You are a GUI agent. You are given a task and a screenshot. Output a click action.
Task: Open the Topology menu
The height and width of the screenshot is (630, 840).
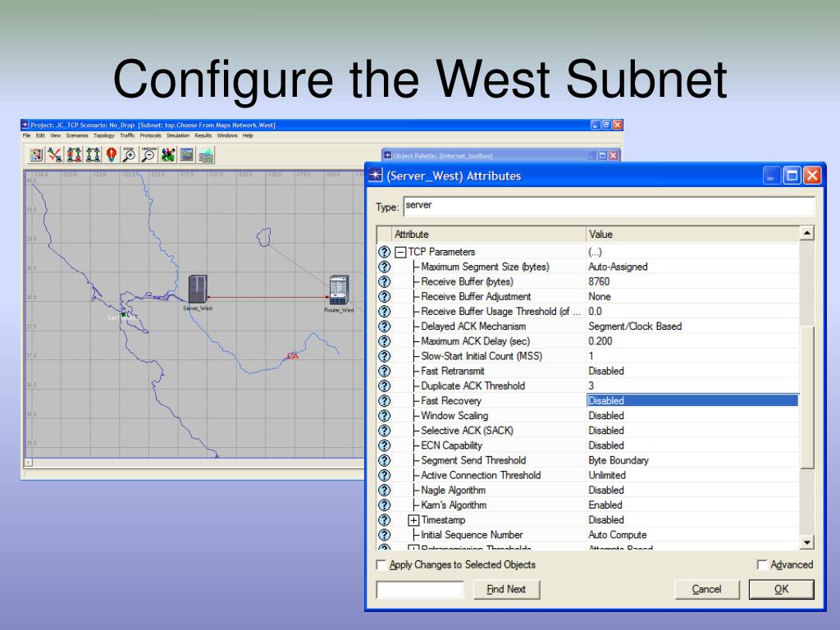pyautogui.click(x=104, y=135)
